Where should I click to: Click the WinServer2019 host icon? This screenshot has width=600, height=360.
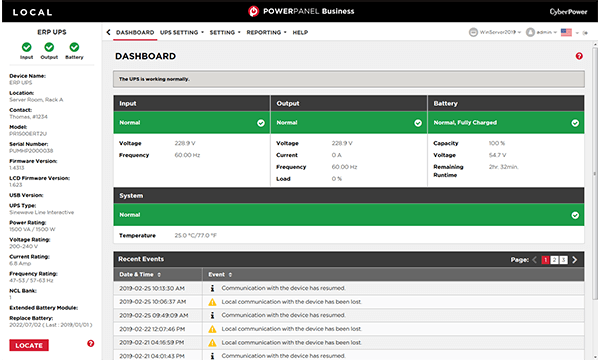pos(473,32)
